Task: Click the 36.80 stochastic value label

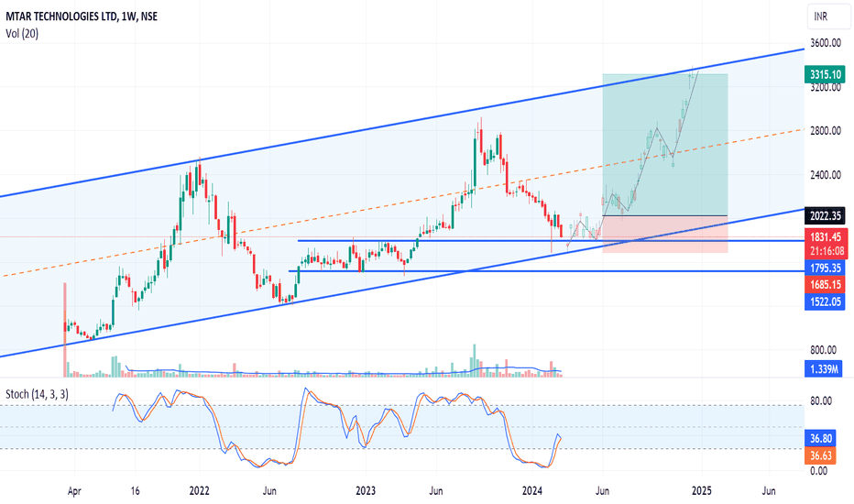Action: (x=821, y=439)
